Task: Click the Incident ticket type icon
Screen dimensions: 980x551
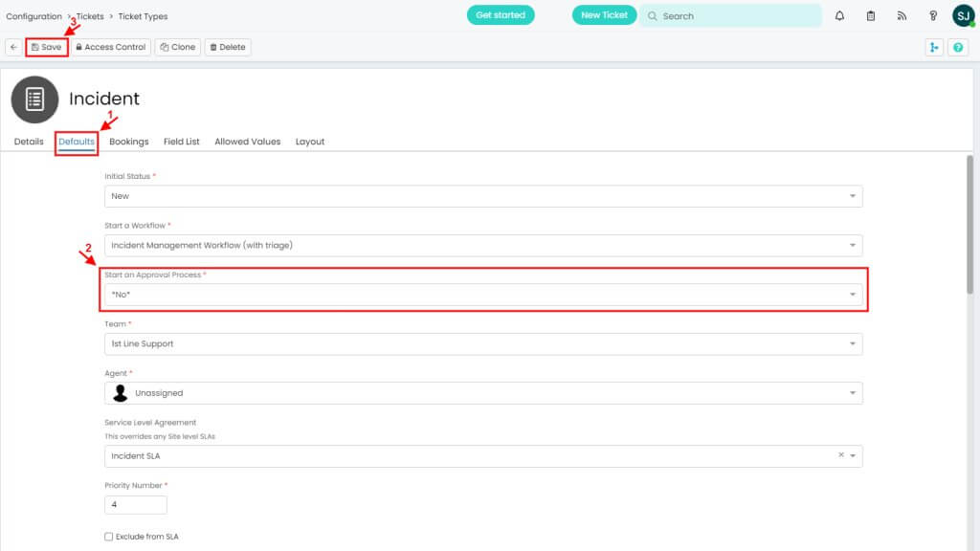Action: point(34,99)
